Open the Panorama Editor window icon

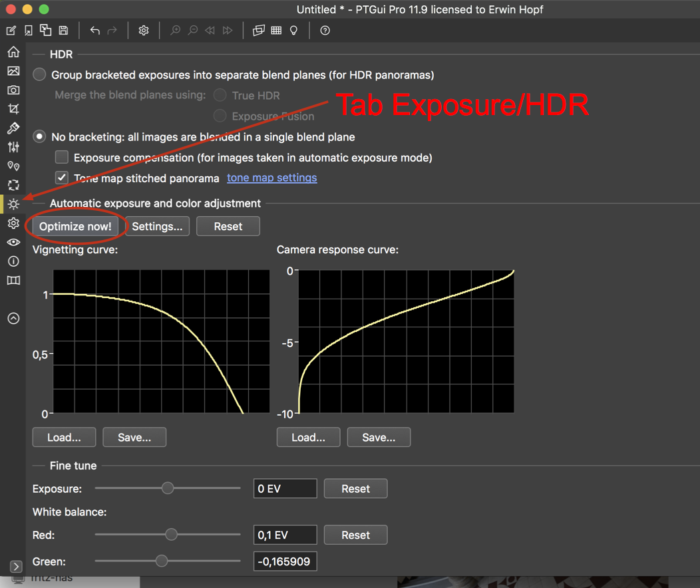[258, 31]
